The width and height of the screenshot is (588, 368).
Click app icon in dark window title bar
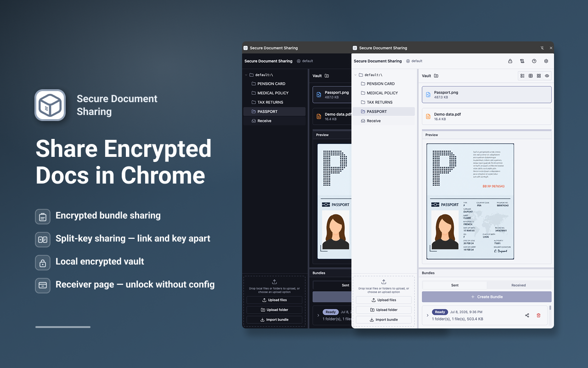(246, 48)
